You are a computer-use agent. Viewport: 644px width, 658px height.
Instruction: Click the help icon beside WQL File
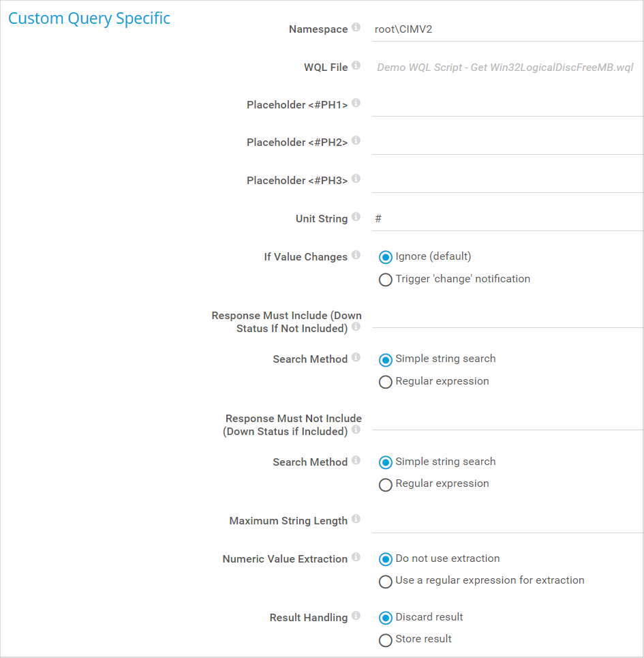point(356,66)
